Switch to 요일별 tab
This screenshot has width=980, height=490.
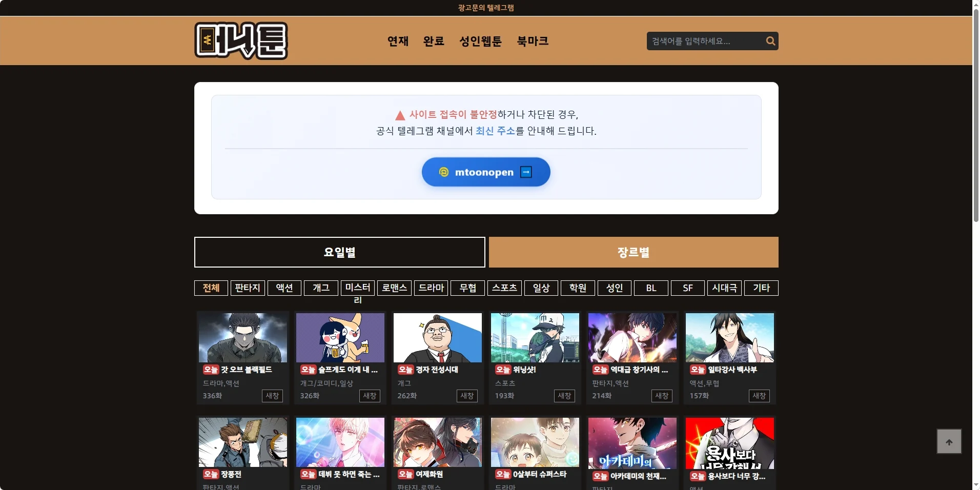340,252
